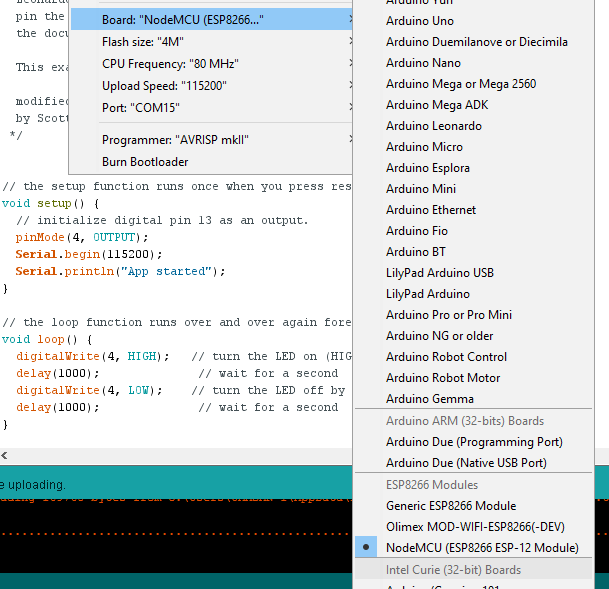Click left arrow of editor horizontal scrollbar

[4, 455]
